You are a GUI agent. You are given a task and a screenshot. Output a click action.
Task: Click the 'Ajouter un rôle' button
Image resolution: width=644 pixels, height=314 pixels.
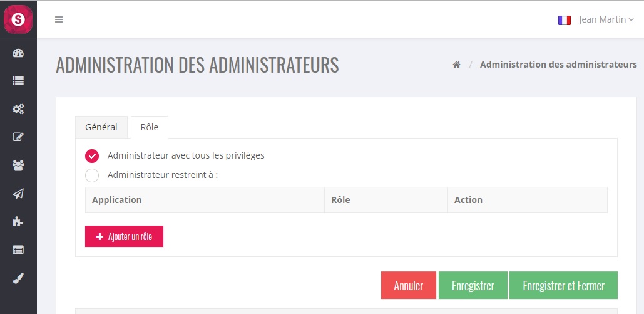124,237
